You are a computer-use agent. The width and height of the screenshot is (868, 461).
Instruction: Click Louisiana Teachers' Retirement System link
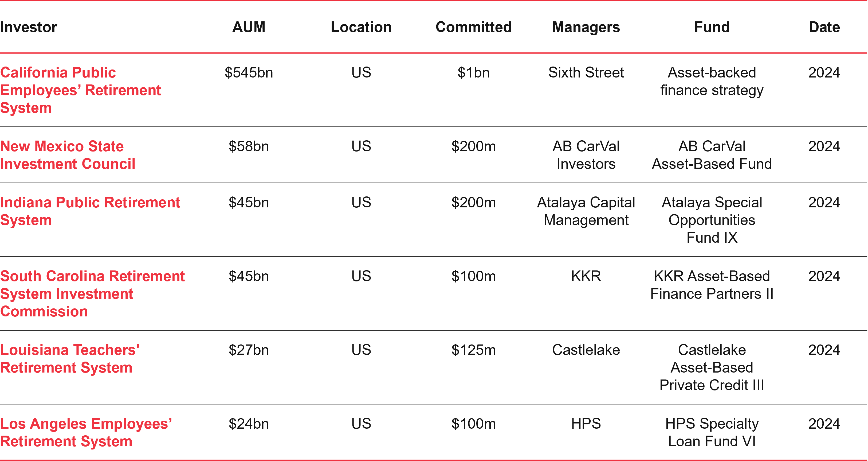pos(69,358)
